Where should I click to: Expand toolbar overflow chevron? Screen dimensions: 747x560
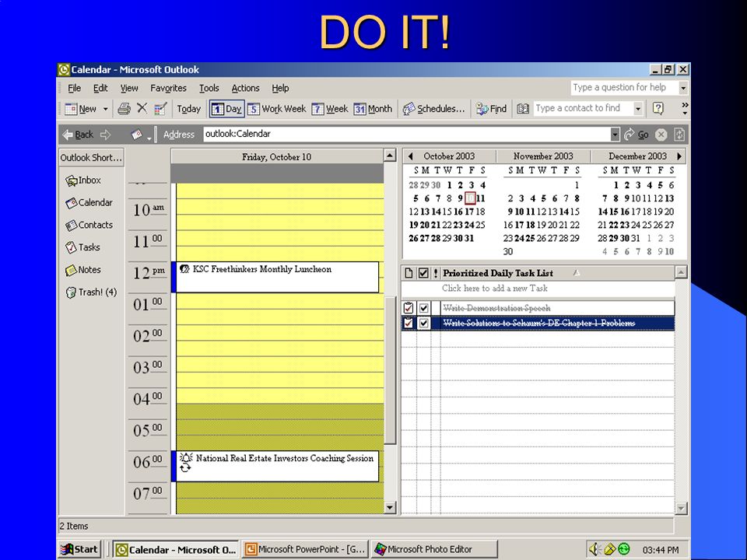(x=685, y=109)
